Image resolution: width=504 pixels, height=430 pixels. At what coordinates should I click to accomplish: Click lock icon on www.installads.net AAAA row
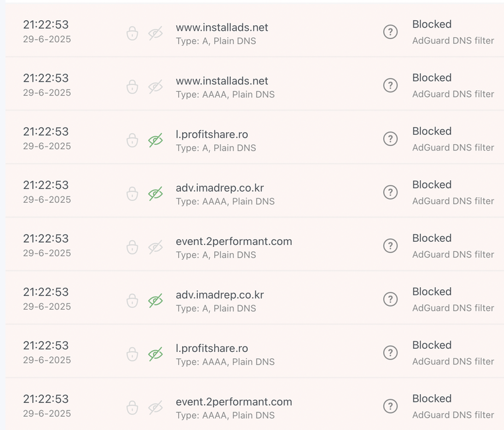[x=132, y=86]
